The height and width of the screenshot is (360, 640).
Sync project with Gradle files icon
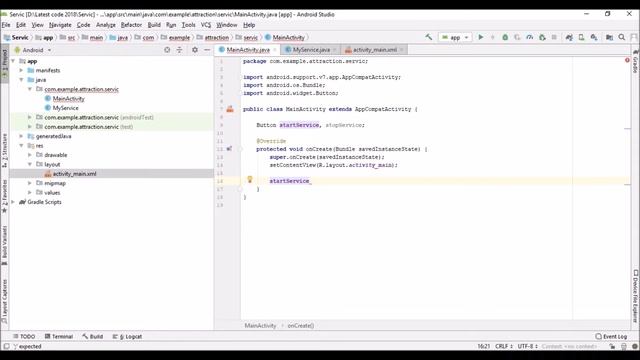tap(569, 37)
